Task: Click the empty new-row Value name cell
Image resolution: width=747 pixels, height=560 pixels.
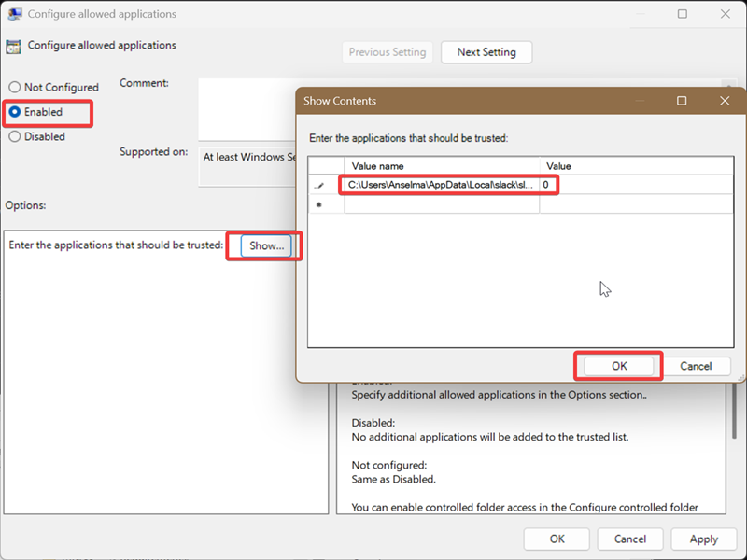Action: click(x=442, y=204)
